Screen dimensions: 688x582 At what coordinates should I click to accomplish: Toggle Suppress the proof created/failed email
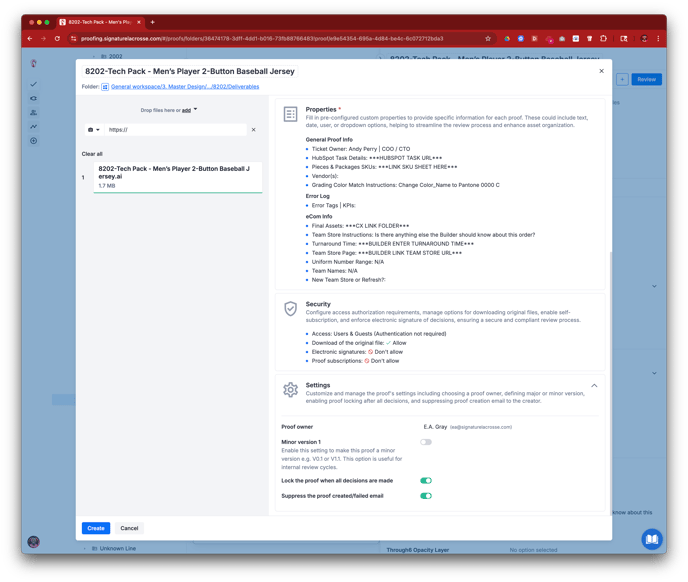coord(426,496)
